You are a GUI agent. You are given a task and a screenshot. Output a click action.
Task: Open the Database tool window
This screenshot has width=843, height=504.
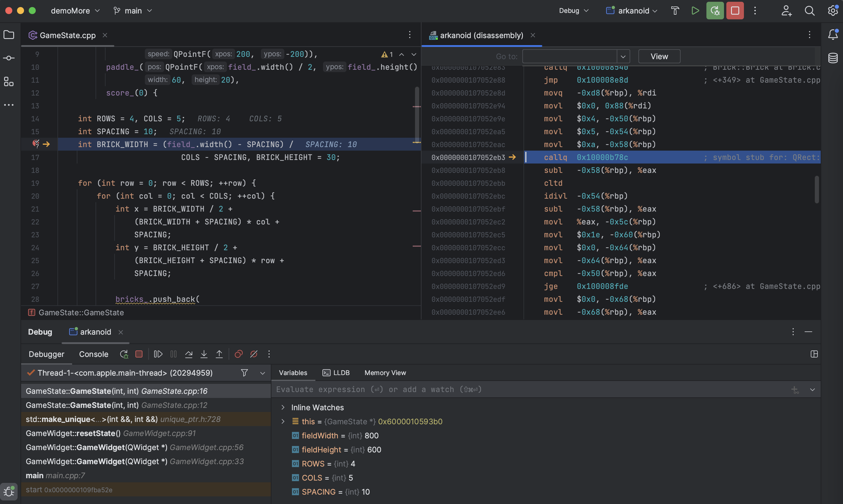click(833, 58)
